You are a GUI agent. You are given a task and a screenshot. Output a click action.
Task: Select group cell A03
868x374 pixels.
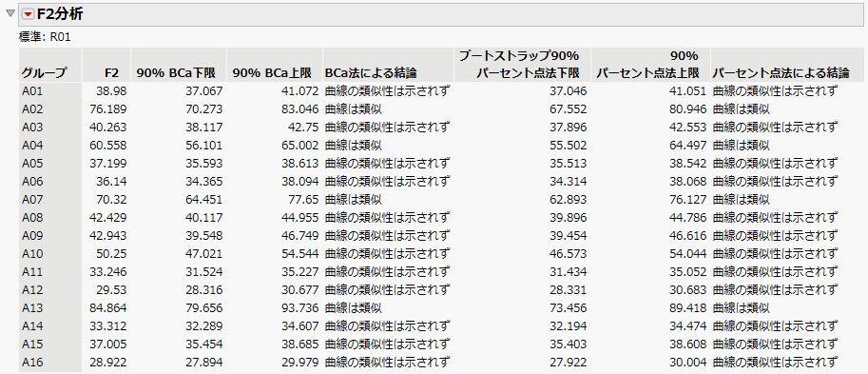coord(32,128)
